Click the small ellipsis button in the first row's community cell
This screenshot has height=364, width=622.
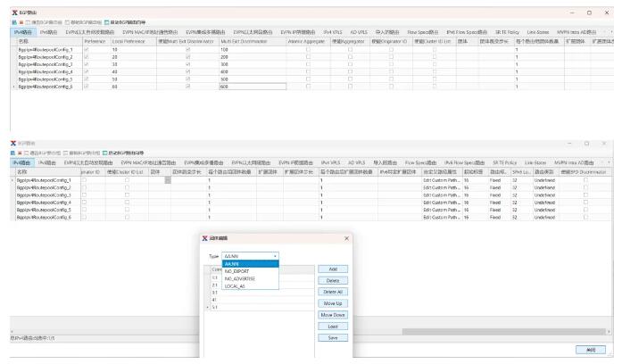168,180
